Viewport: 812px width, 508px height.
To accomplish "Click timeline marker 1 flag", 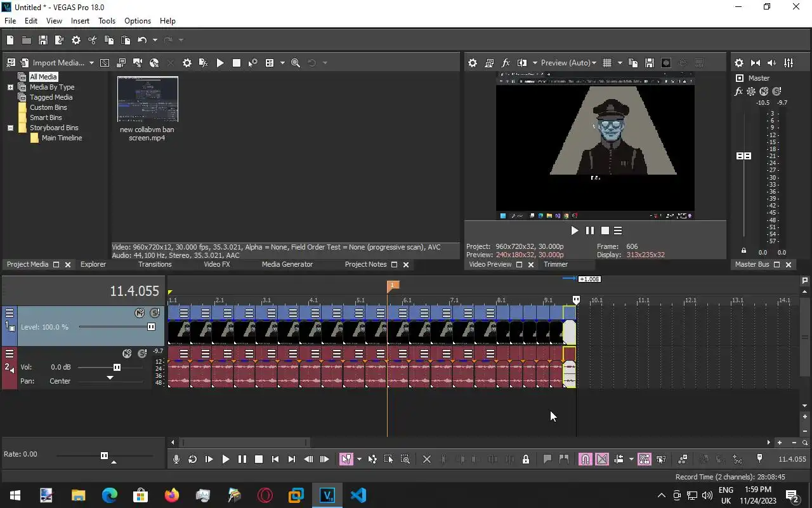I will 393,286.
